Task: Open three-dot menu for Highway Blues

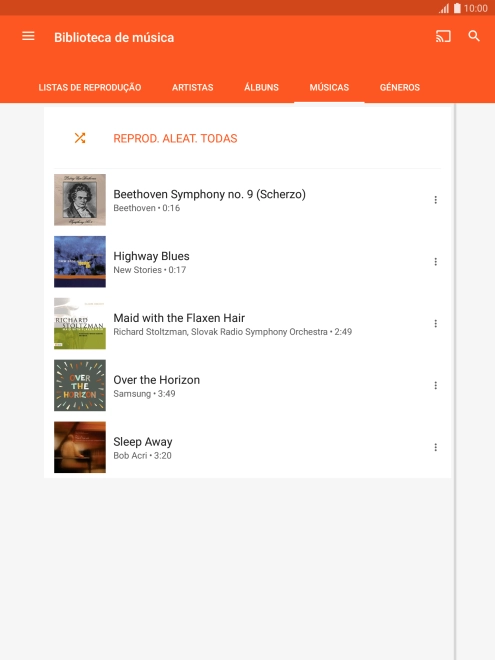Action: tap(436, 262)
